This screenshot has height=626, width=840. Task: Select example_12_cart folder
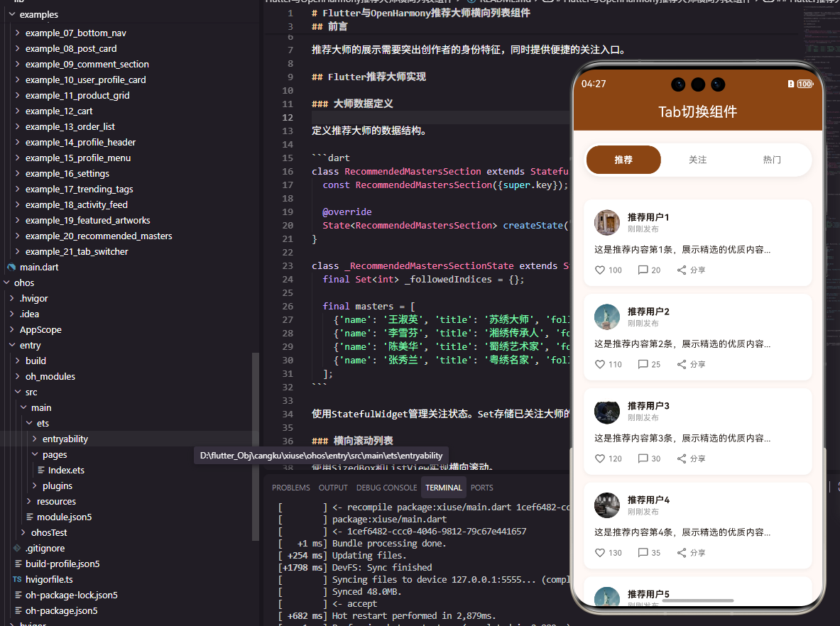click(x=59, y=111)
